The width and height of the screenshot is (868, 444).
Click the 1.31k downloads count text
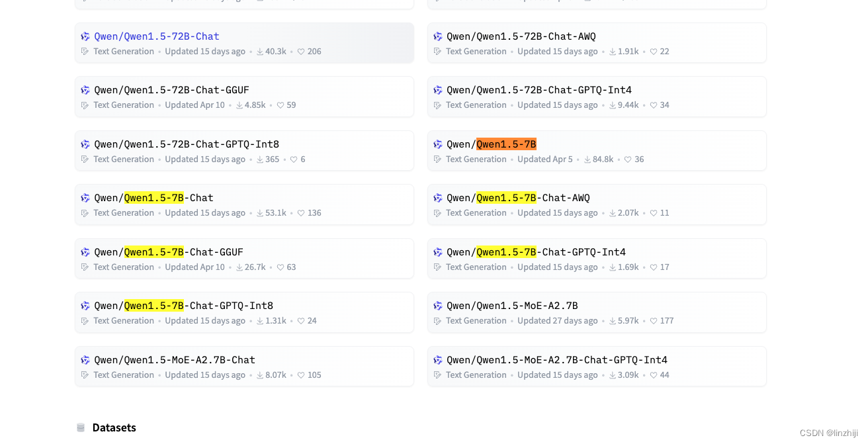276,321
